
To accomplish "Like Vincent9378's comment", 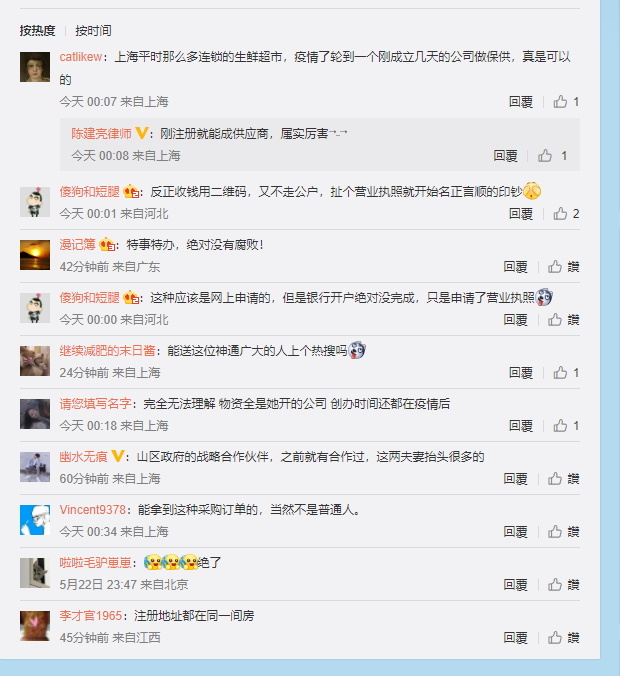I will [x=554, y=532].
